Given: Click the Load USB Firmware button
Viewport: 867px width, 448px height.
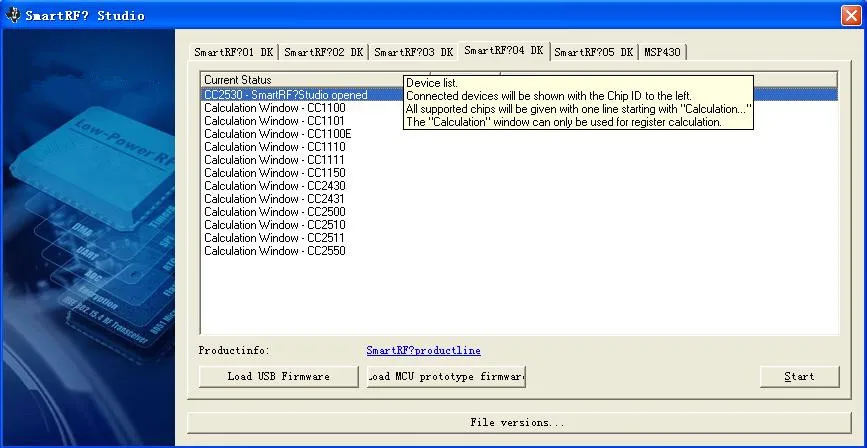Looking at the screenshot, I should coord(279,376).
